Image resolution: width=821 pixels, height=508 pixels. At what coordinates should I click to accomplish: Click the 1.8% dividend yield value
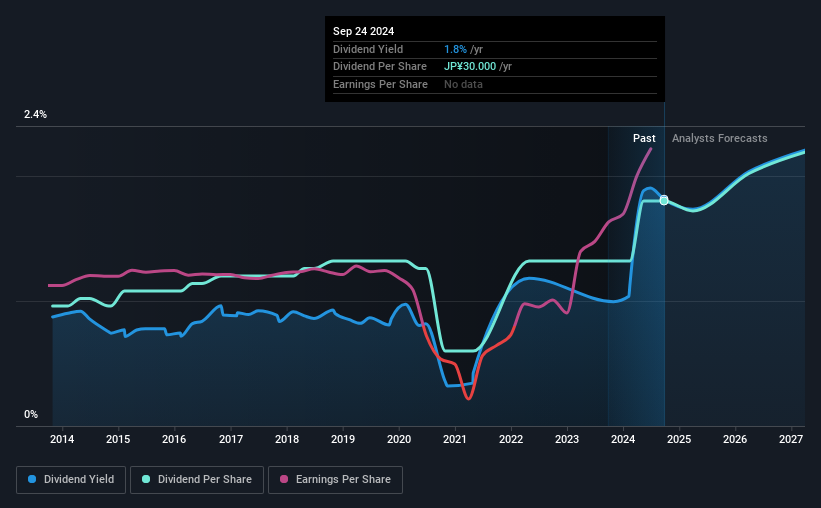(x=455, y=49)
